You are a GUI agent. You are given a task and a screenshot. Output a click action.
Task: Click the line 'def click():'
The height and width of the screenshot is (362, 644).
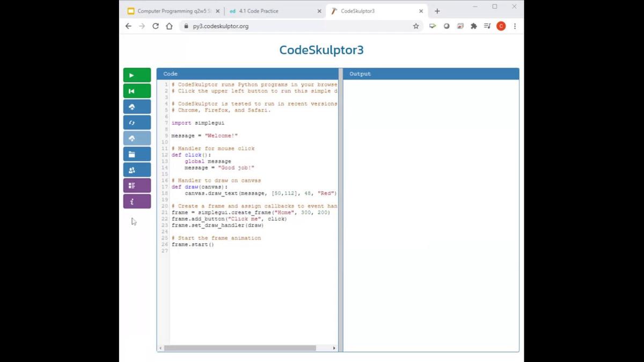(192, 155)
